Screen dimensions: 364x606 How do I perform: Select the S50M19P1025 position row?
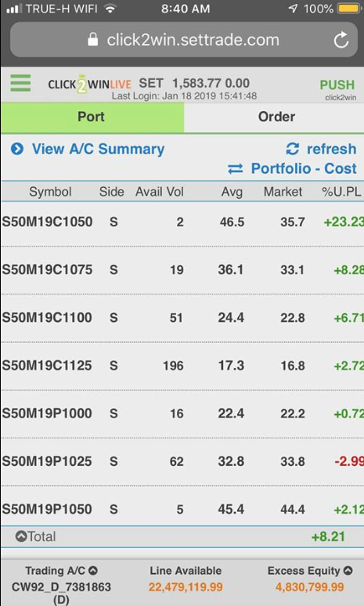tap(182, 461)
